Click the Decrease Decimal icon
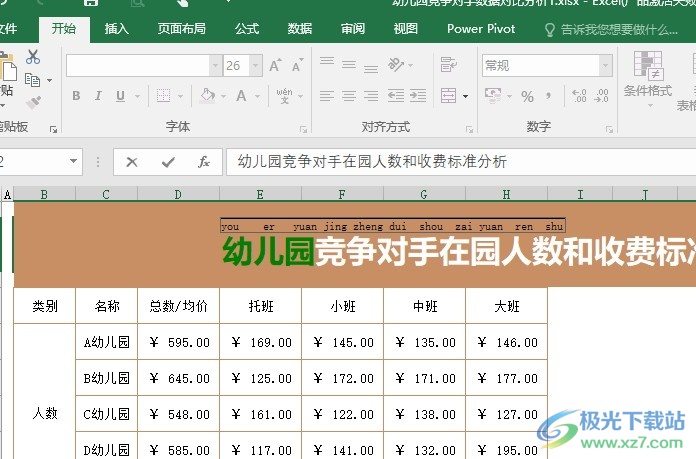Image resolution: width=696 pixels, height=459 pixels. pos(601,95)
